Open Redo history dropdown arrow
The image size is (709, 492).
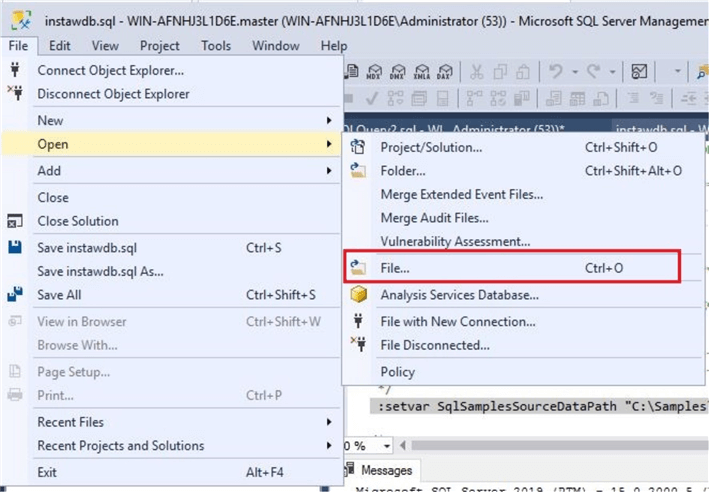coord(612,71)
